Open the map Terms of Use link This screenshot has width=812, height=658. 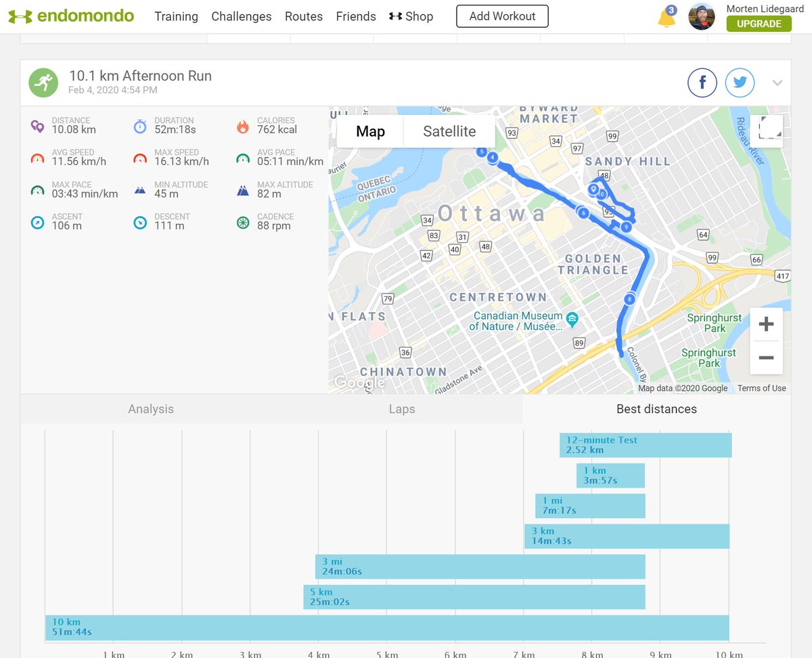[761, 388]
